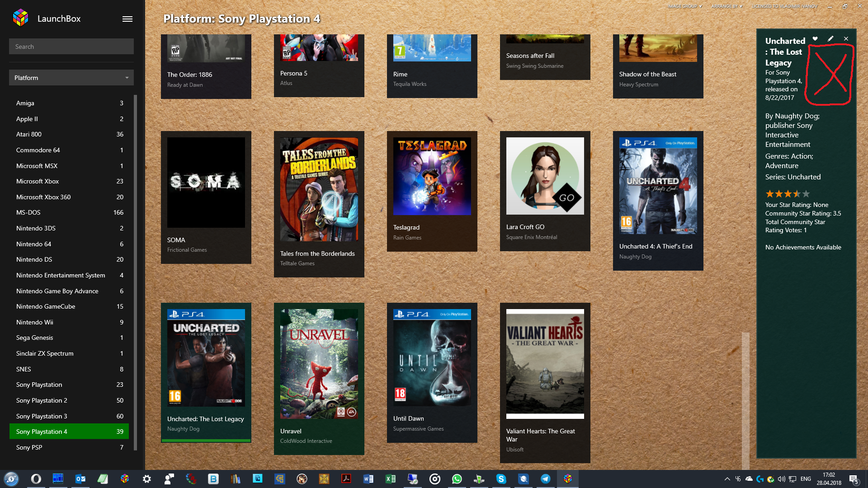Viewport: 868px width, 488px height.
Task: Set star rating on Lost Legacy details
Action: click(788, 194)
